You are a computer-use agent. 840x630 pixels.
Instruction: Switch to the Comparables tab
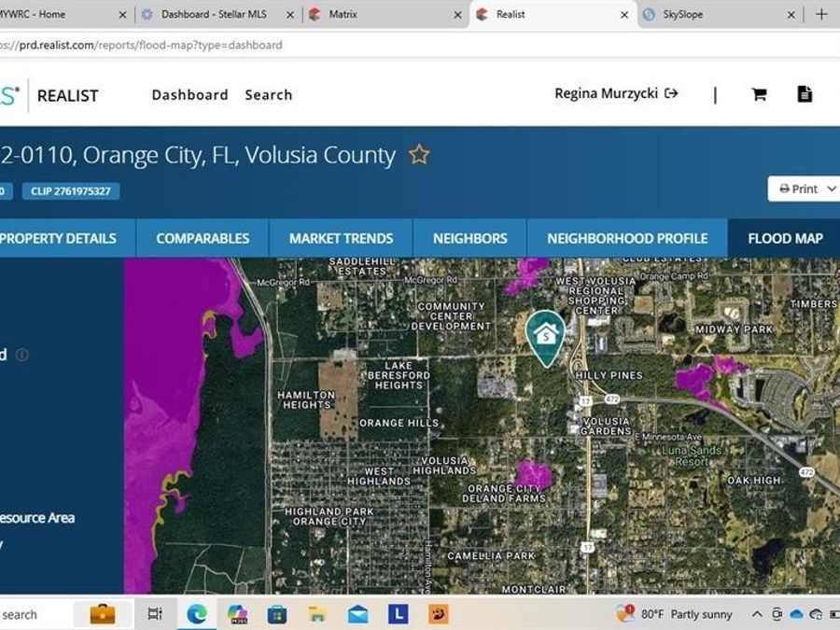tap(203, 238)
